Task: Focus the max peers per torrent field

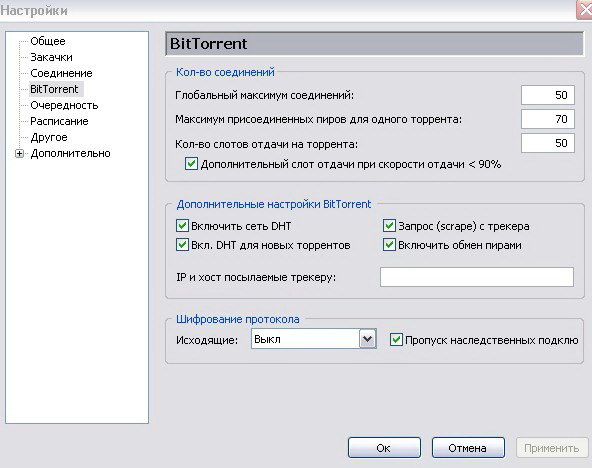Action: click(548, 119)
